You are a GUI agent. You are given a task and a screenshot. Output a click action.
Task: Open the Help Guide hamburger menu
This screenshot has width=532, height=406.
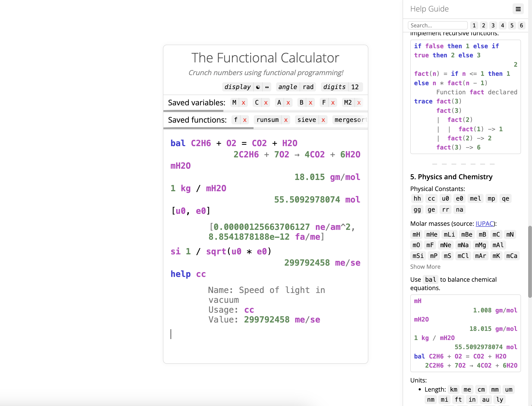518,9
